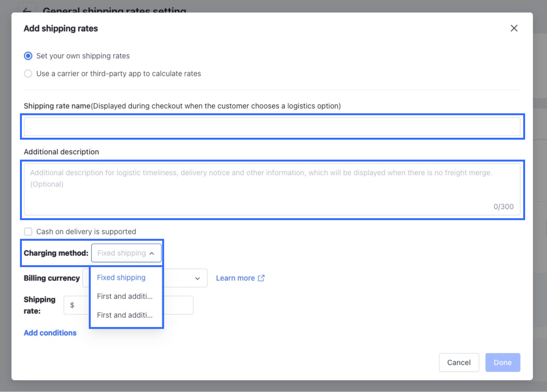Select "Use a carrier or third-party app" option
This screenshot has height=392, width=547.
click(28, 73)
